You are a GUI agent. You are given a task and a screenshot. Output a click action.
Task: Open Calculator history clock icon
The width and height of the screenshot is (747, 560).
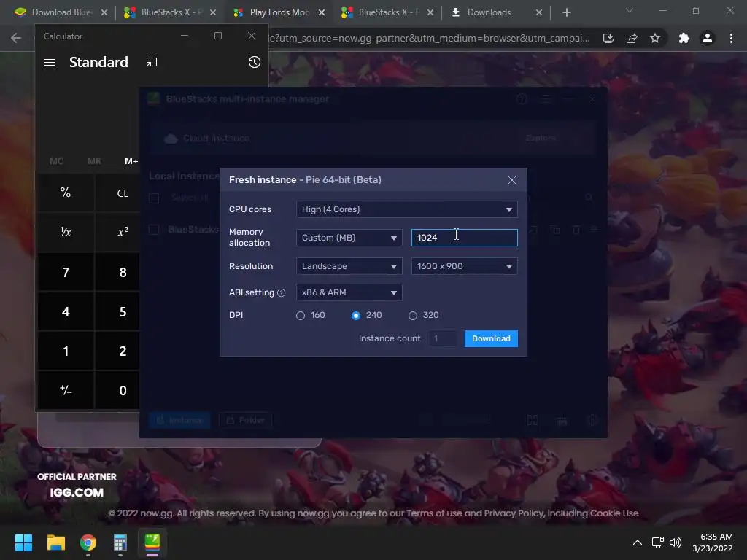click(255, 63)
